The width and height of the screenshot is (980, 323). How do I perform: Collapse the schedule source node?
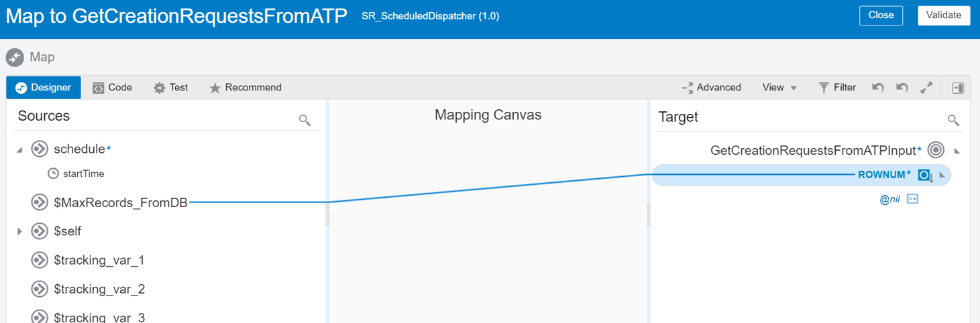click(x=19, y=150)
